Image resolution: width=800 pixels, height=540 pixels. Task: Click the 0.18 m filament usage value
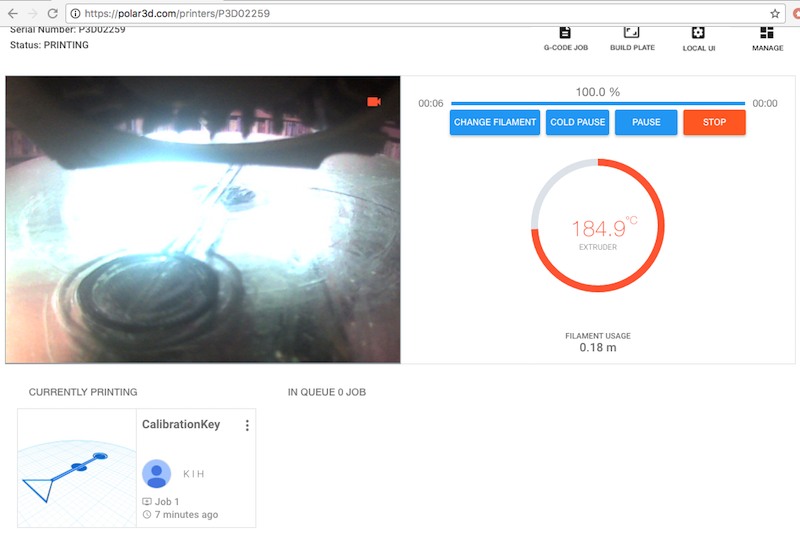598,348
